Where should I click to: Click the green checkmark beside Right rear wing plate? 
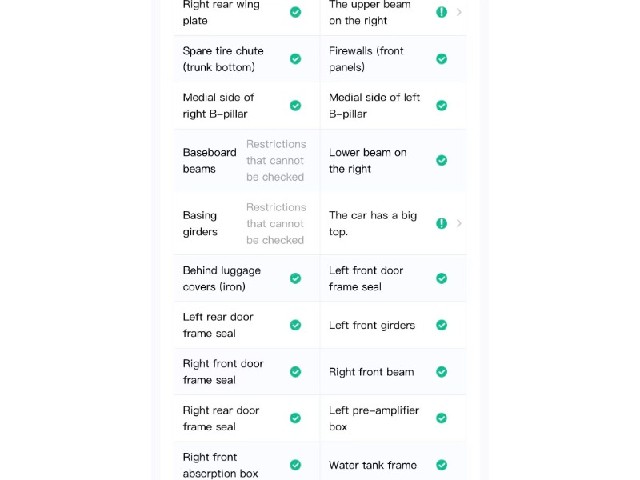(x=296, y=12)
